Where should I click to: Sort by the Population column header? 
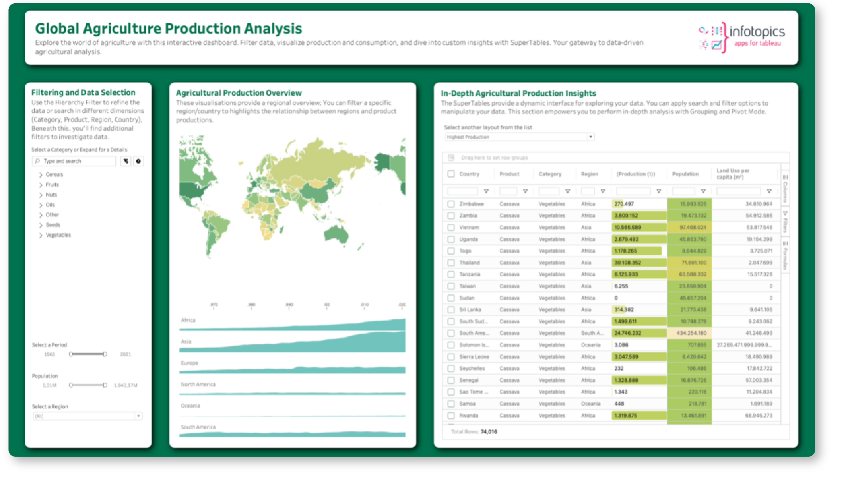[x=685, y=174]
